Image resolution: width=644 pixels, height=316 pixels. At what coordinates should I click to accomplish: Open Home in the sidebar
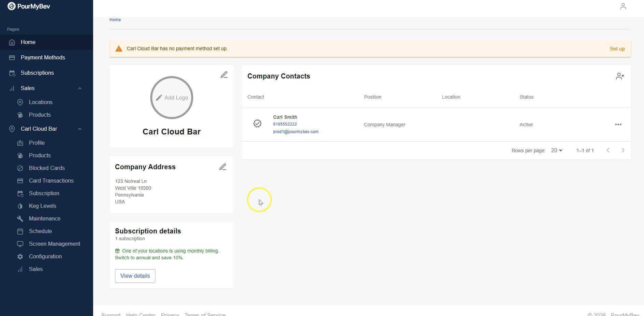point(46,42)
